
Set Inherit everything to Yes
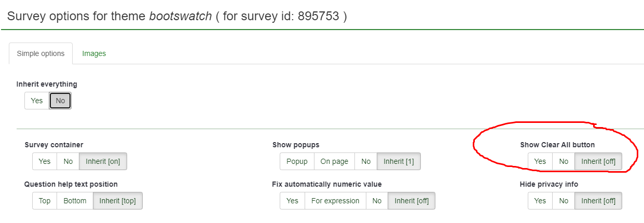[x=37, y=101]
